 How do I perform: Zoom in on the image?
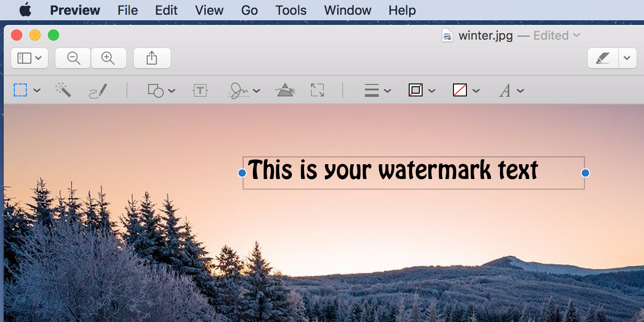coord(109,58)
